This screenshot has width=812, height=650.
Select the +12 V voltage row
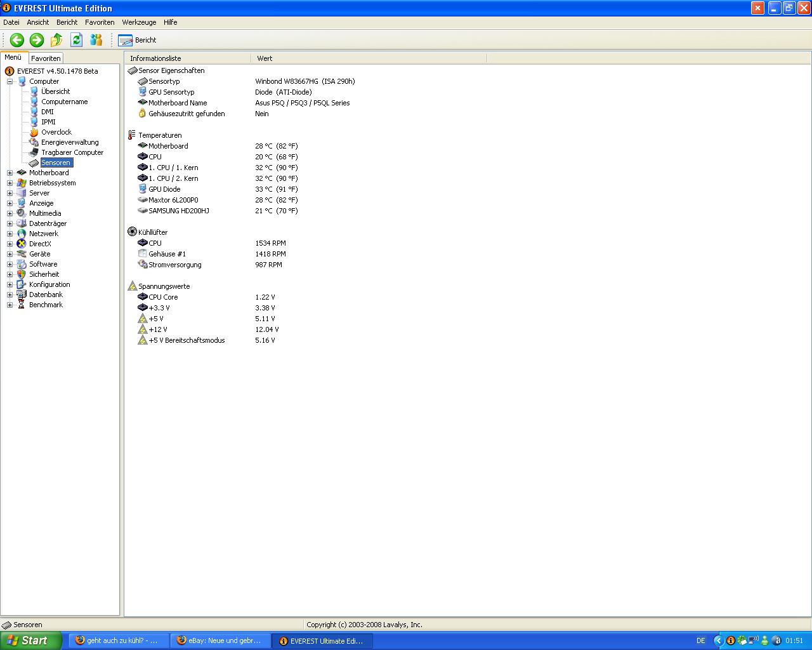[x=208, y=329]
